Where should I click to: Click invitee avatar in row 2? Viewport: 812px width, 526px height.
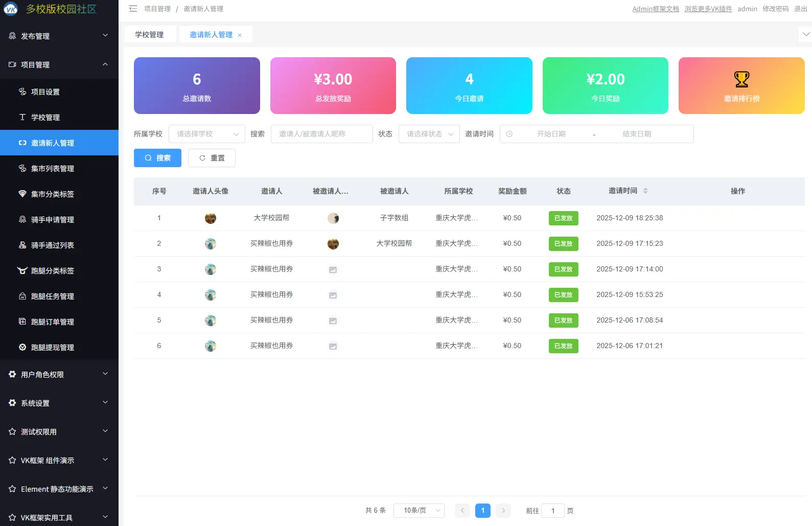(333, 244)
